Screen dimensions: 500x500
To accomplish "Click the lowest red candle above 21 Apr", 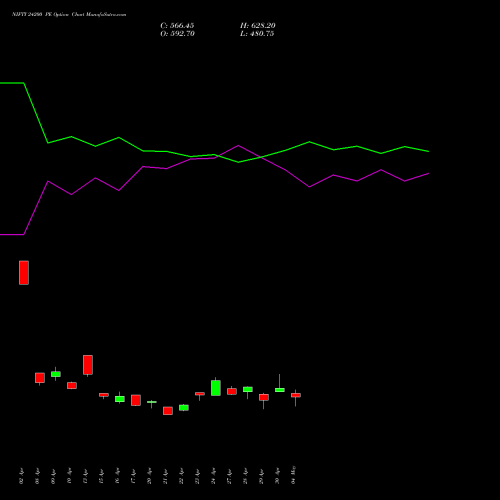I will (168, 411).
